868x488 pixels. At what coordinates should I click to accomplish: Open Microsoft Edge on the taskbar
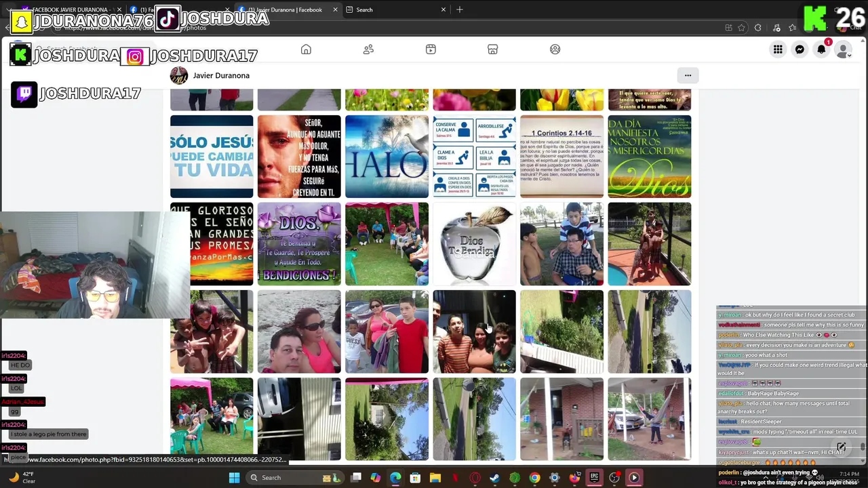[x=395, y=477]
